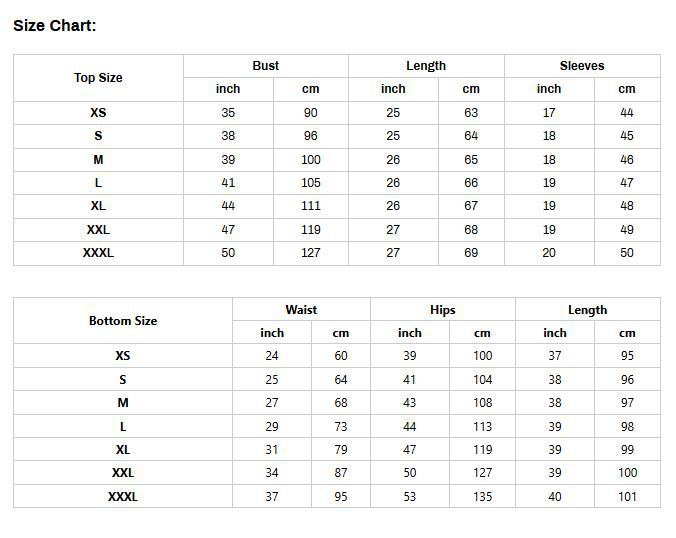Screen dimensions: 676x538
Task: Select the 60 cm waist value for XS
Action: pos(341,356)
